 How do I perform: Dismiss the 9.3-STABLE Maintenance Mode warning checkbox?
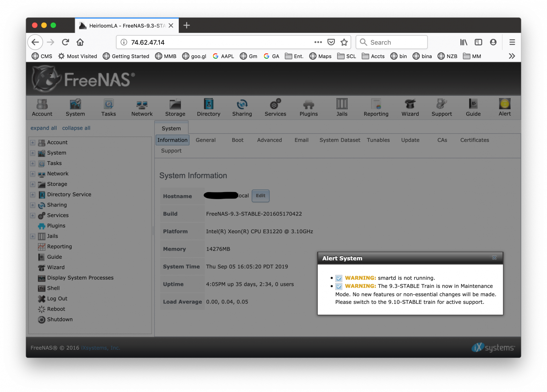click(339, 286)
